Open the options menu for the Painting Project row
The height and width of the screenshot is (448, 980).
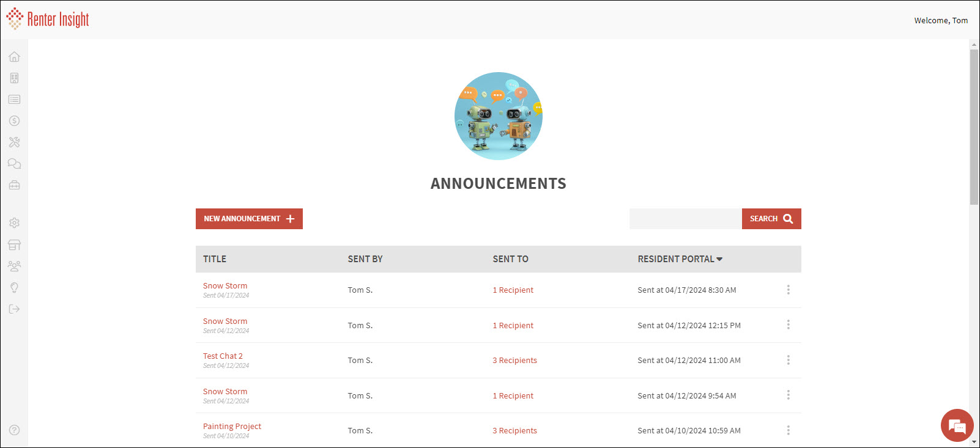click(788, 430)
